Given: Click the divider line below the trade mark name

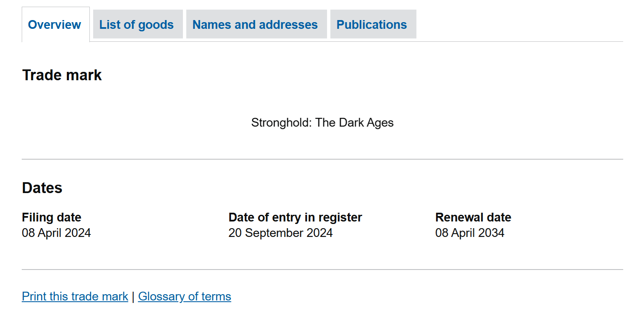Looking at the screenshot, I should click(x=322, y=159).
